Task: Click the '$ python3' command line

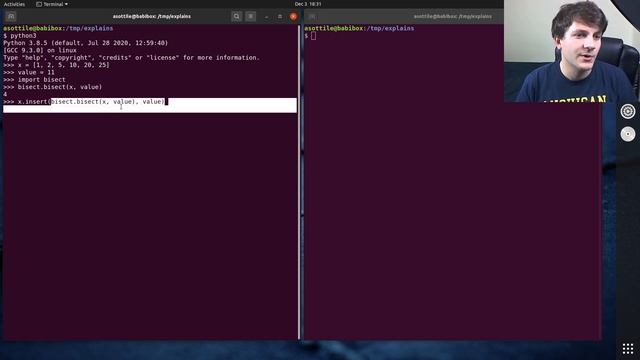Action: (20, 36)
